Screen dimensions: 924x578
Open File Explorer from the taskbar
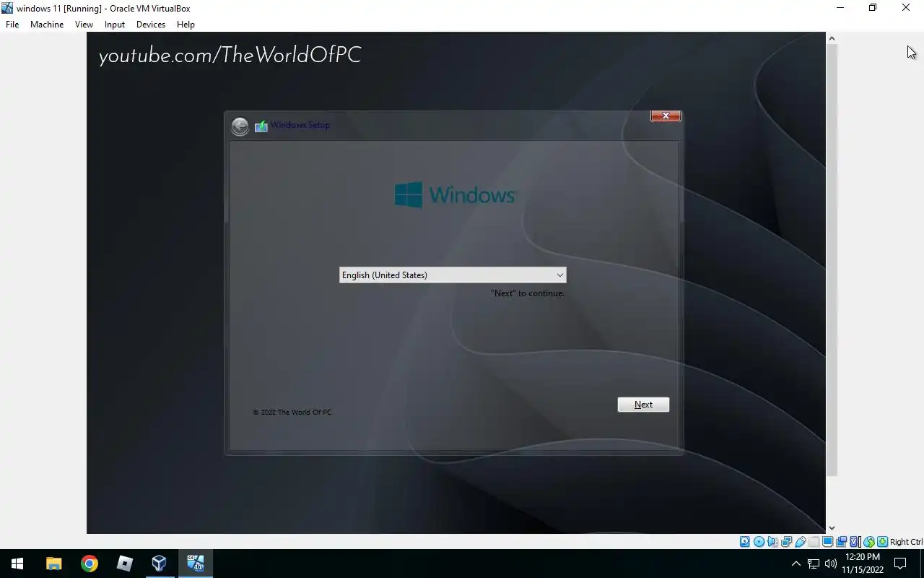(x=54, y=564)
